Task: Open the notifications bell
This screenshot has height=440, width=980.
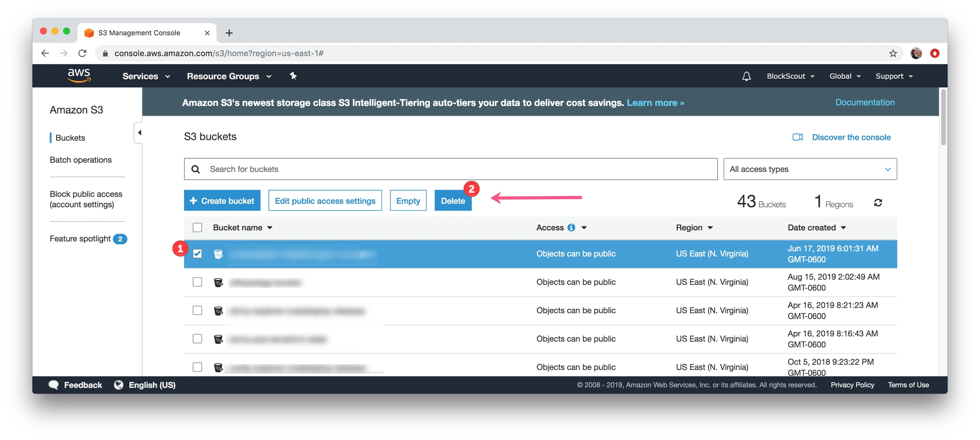Action: tap(746, 76)
